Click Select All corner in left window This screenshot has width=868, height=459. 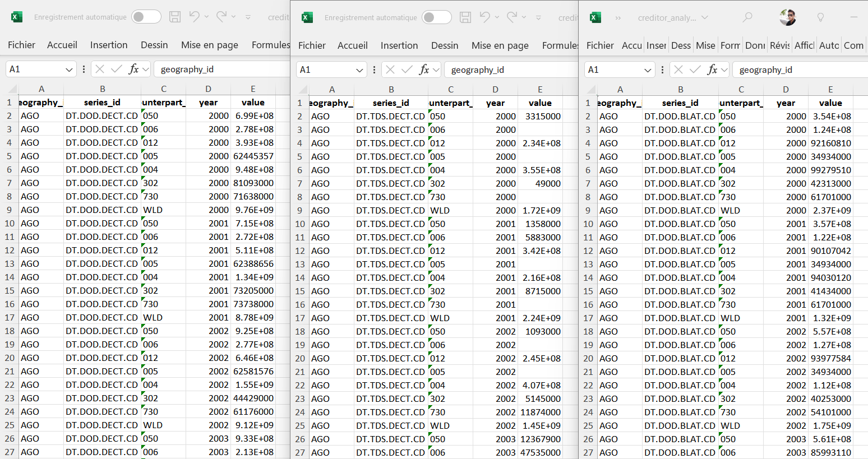pyautogui.click(x=12, y=89)
